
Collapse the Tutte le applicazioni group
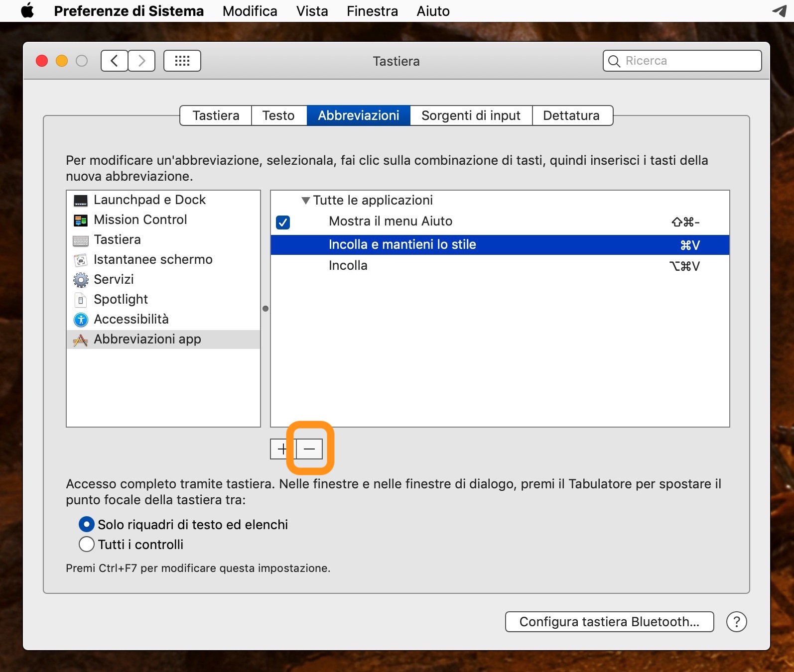click(x=306, y=201)
